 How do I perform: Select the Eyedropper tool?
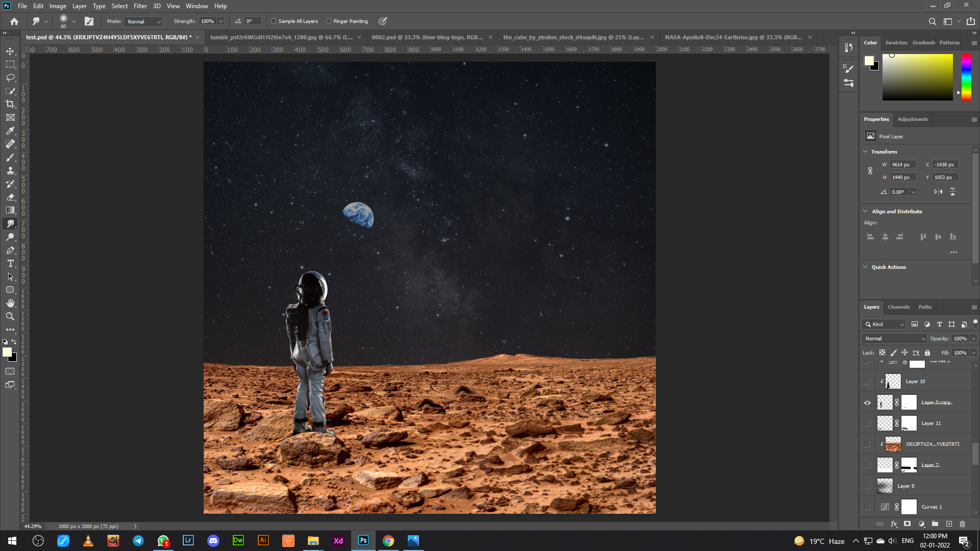tap(10, 131)
